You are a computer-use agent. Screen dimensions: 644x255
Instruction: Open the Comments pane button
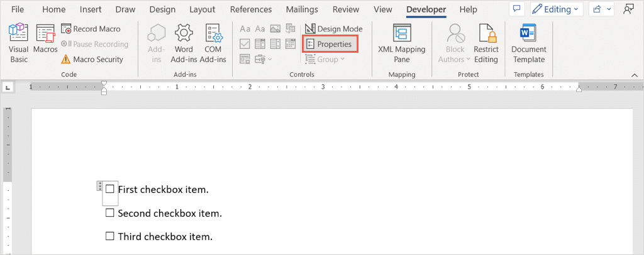point(517,9)
